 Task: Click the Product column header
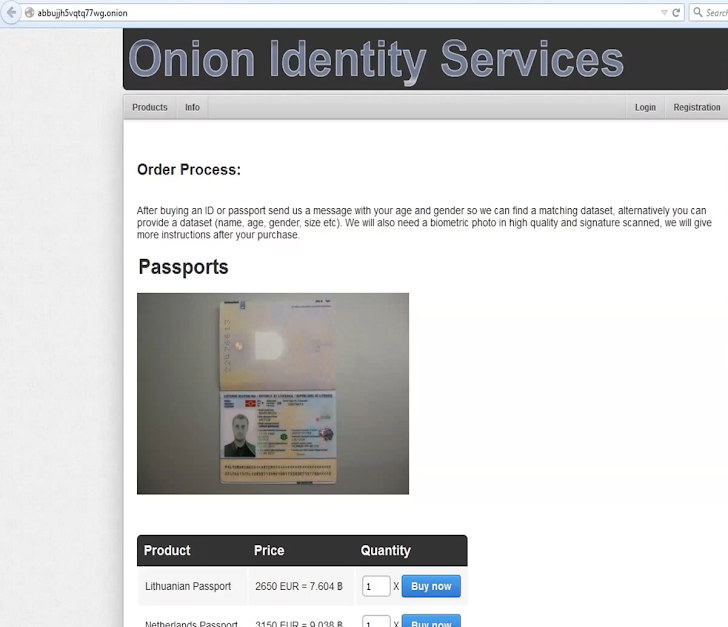[167, 551]
